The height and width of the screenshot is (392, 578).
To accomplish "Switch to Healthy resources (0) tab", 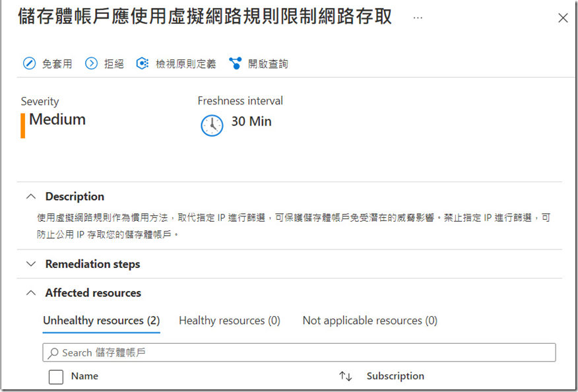I will [x=230, y=321].
